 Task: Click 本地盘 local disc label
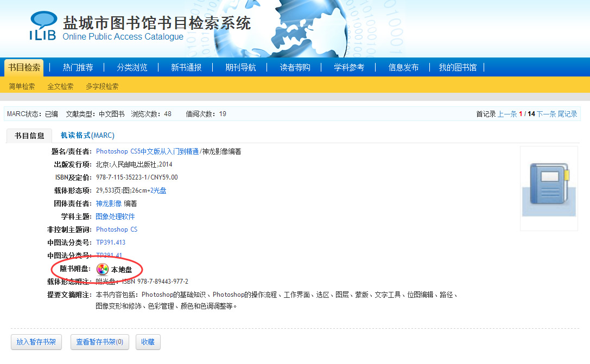(122, 270)
